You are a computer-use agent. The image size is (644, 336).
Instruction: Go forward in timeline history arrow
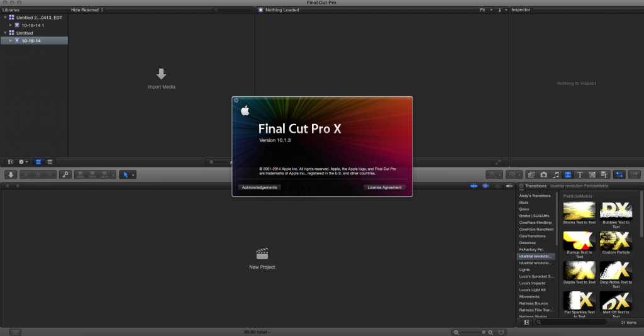click(18, 186)
